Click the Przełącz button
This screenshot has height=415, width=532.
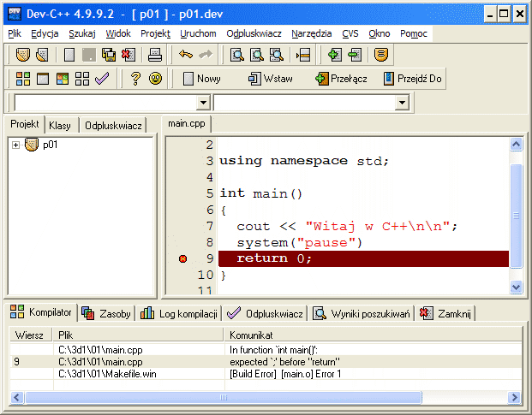[x=340, y=79]
